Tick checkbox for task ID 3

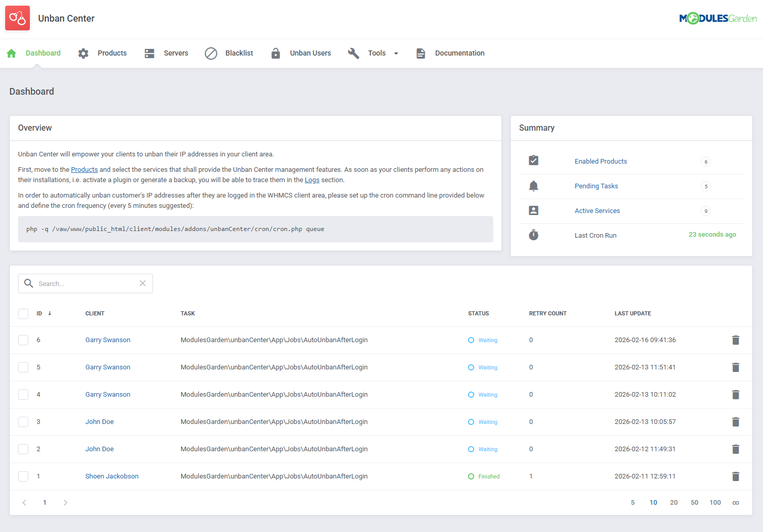click(23, 422)
